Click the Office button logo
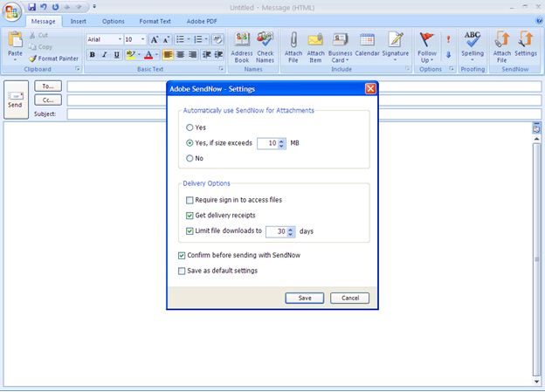Viewport: 545px width, 392px height. [12, 11]
